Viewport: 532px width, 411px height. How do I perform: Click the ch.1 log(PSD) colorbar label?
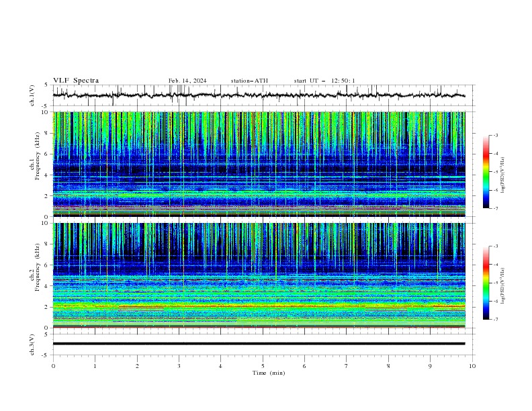pos(502,175)
